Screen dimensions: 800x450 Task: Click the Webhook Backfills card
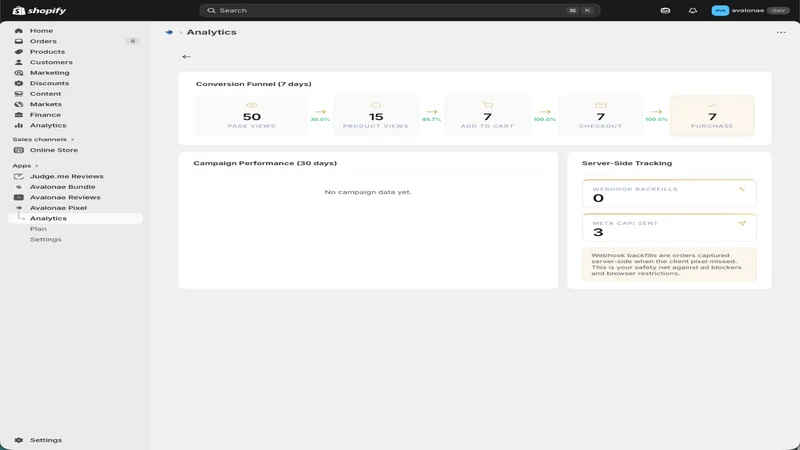tap(669, 193)
